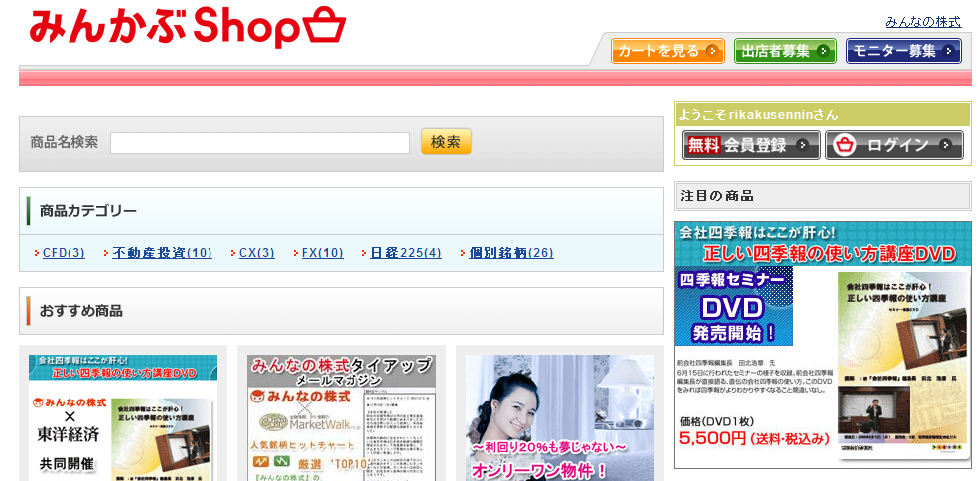Image resolution: width=980 pixels, height=481 pixels.
Task: Click 無料会員登録 registration button
Action: pos(752,145)
